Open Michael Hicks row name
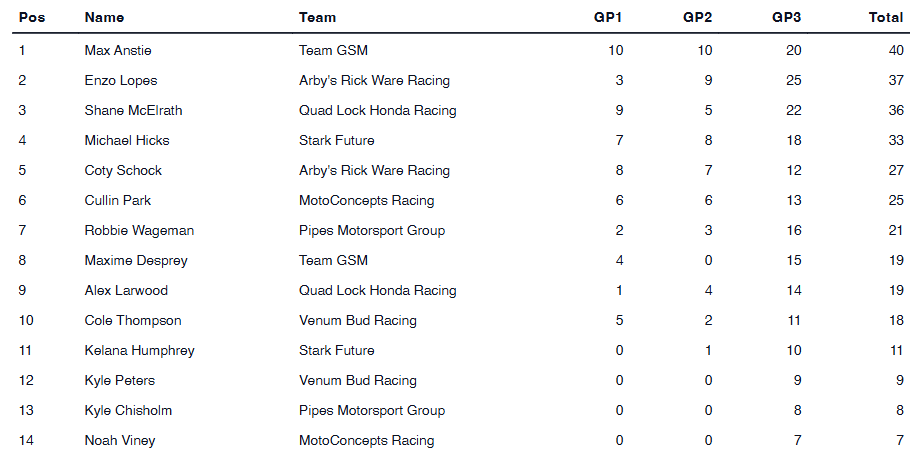This screenshot has height=461, width=924. tap(127, 140)
